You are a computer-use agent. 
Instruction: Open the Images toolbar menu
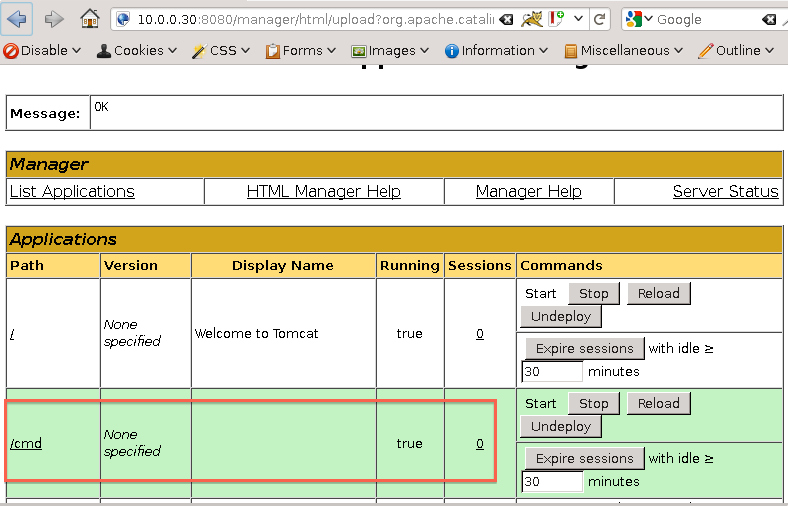coord(390,50)
